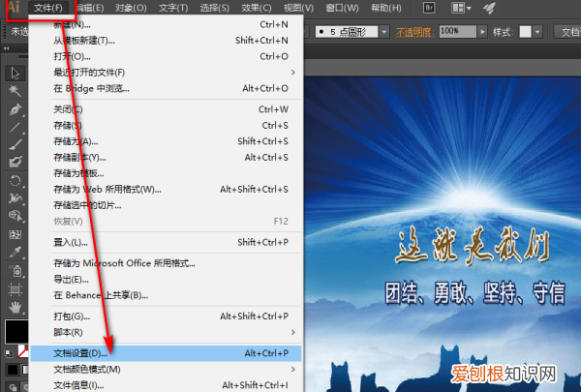Choose 存储为 Web 所用格式(W)... item
Image resolution: width=581 pixels, height=392 pixels.
point(166,189)
